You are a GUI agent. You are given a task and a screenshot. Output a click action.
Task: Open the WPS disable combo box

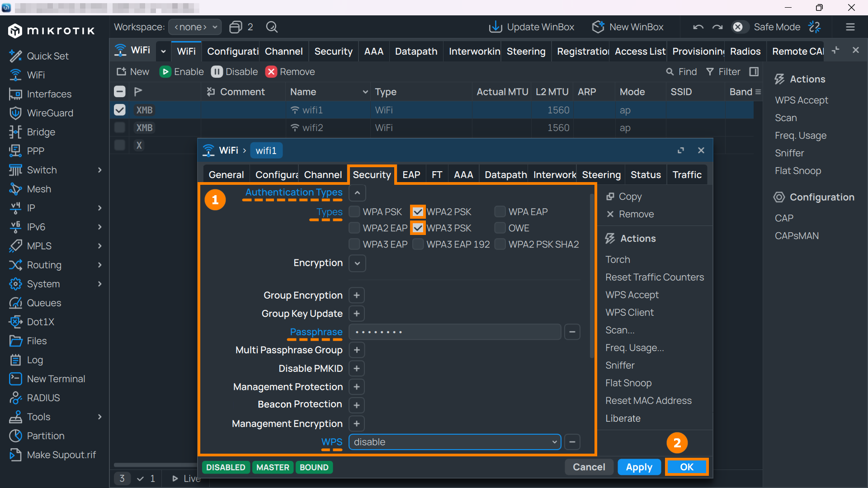coord(455,442)
